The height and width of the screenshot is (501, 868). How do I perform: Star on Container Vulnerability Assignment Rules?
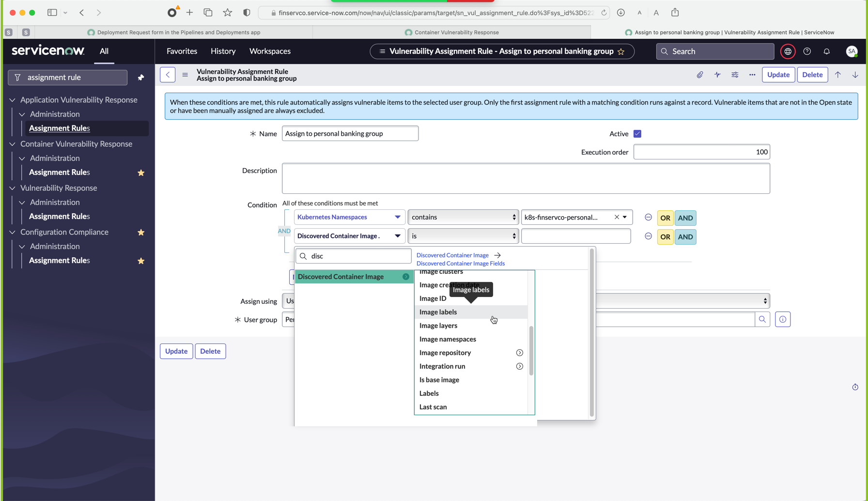coord(141,173)
